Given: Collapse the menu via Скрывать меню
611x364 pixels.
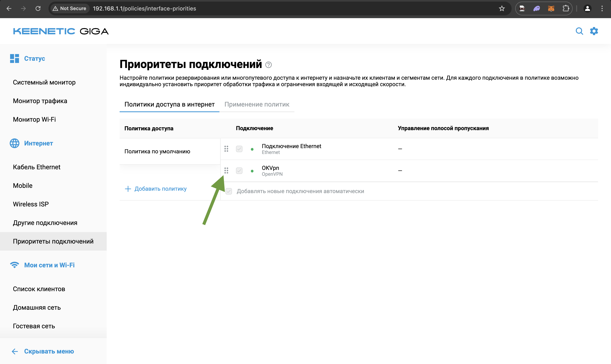Looking at the screenshot, I should 49,351.
